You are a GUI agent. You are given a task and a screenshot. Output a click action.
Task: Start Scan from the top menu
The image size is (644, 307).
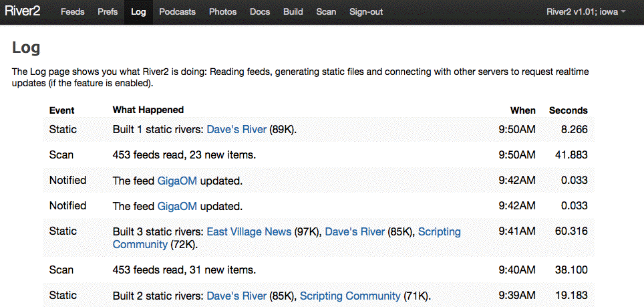click(x=326, y=12)
